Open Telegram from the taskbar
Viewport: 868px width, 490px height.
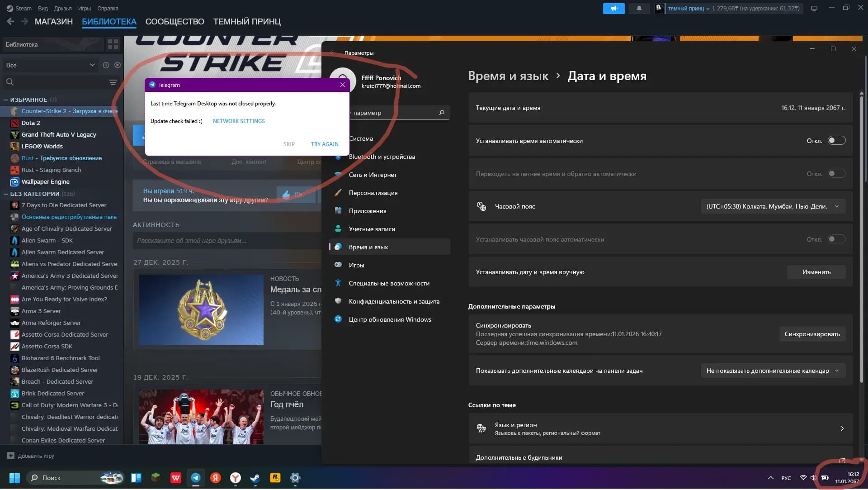point(196,478)
